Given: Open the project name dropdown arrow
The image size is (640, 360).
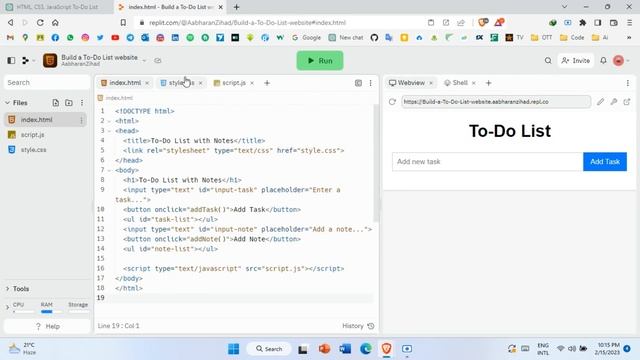Looking at the screenshot, I should 144,61.
